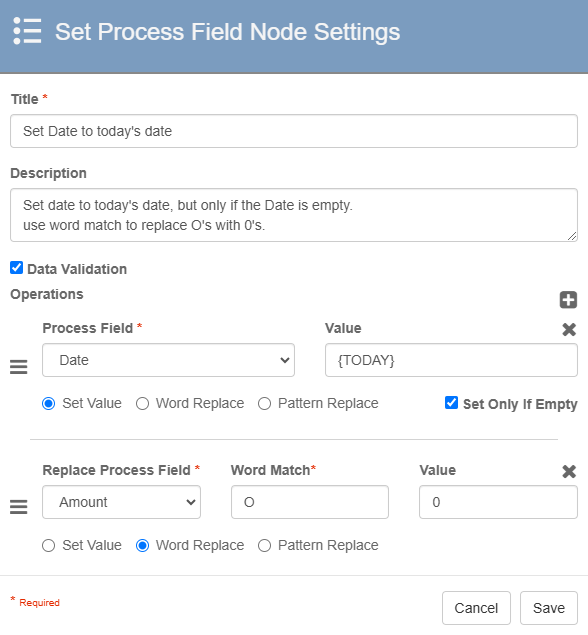This screenshot has height=635, width=588.
Task: Click reorder handle beside Amount operation
Action: (x=19, y=507)
